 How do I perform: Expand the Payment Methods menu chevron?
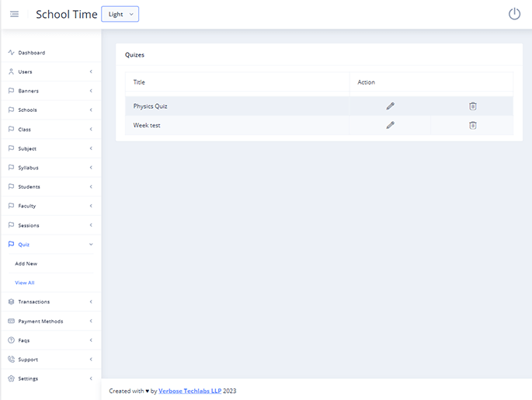(91, 321)
